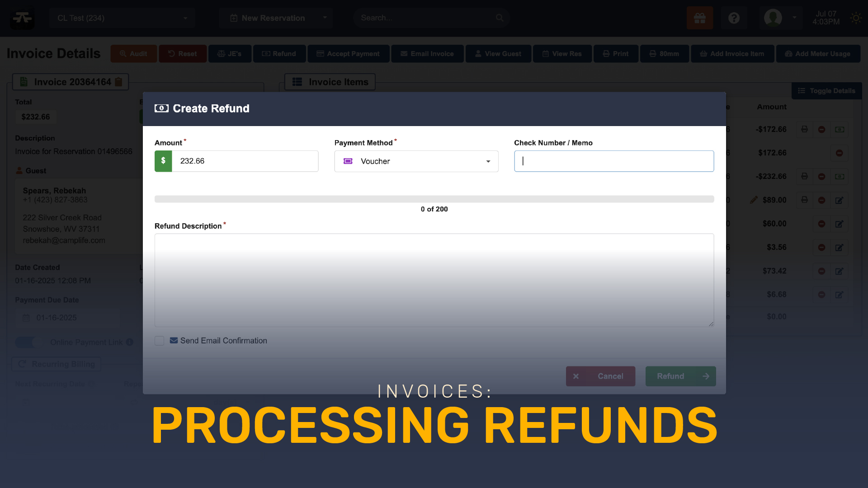
Task: Click the green dollar sign icon
Action: pos(163,161)
